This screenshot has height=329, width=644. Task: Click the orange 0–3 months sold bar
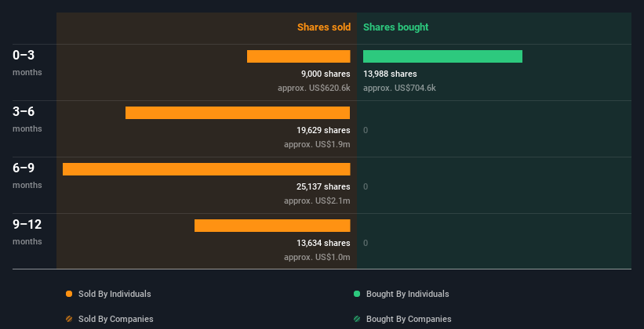click(299, 56)
